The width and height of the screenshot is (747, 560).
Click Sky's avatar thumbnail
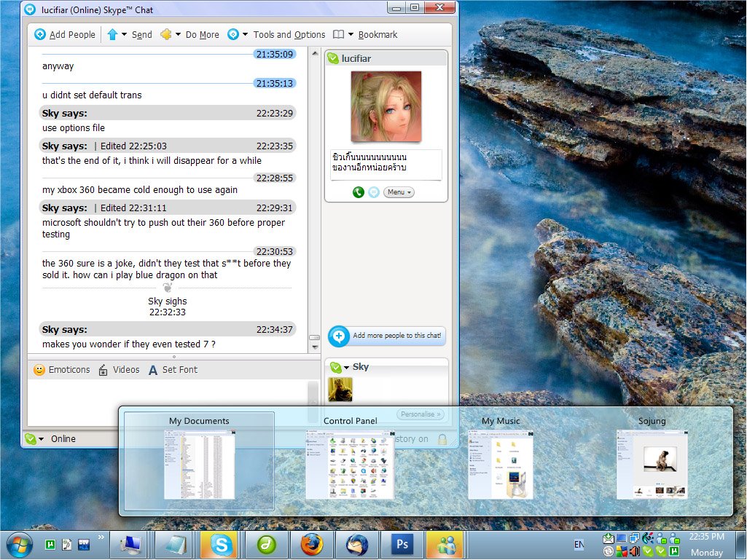340,389
